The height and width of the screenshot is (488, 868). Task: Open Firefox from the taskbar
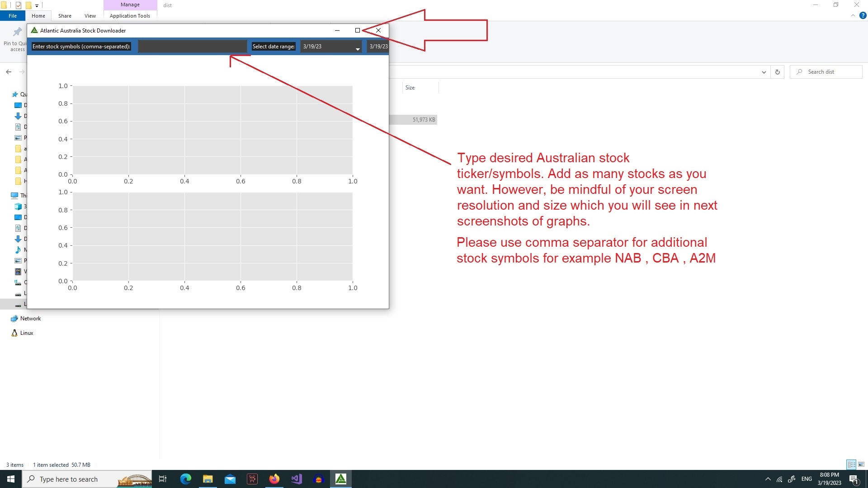pyautogui.click(x=274, y=479)
